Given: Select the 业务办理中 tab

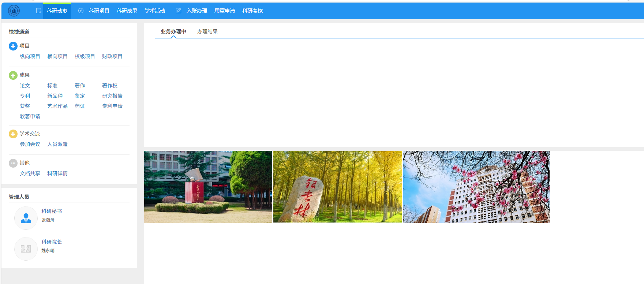Looking at the screenshot, I should (x=173, y=31).
